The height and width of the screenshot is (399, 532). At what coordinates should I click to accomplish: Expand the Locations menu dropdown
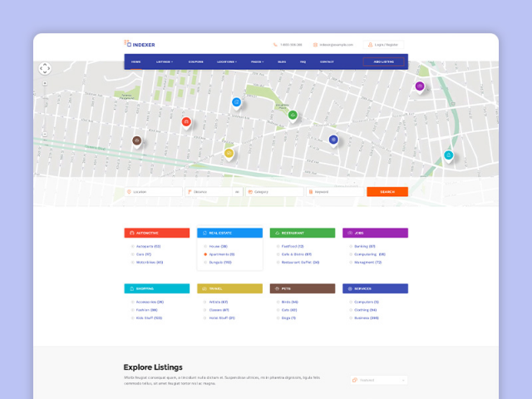pos(227,62)
